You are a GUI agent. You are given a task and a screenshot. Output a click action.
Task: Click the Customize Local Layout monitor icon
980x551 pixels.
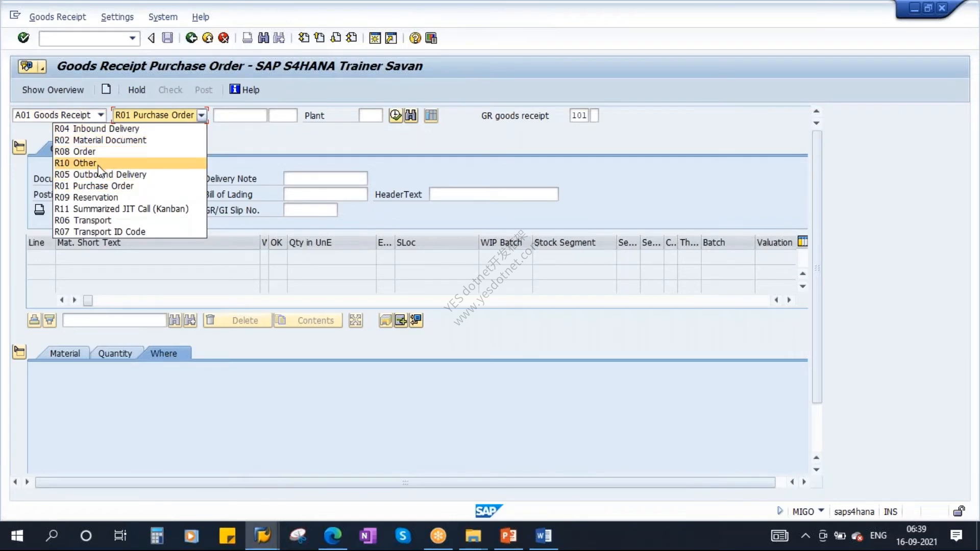click(x=431, y=38)
